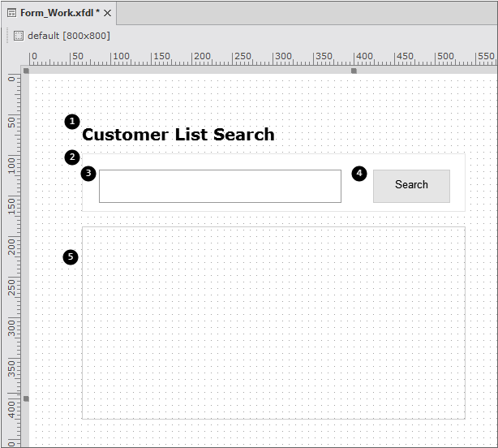This screenshot has height=448, width=498.
Task: Select the default [800x800] layout label
Action: (69, 36)
